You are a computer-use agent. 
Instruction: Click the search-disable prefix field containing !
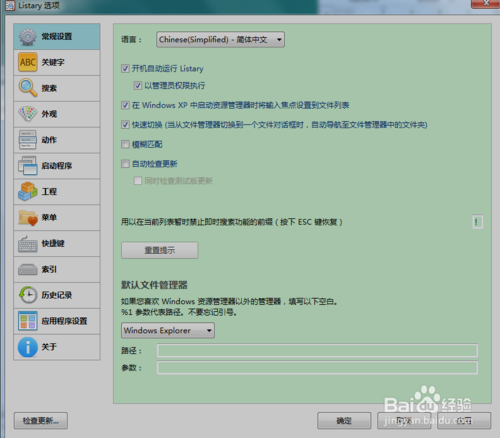(477, 222)
